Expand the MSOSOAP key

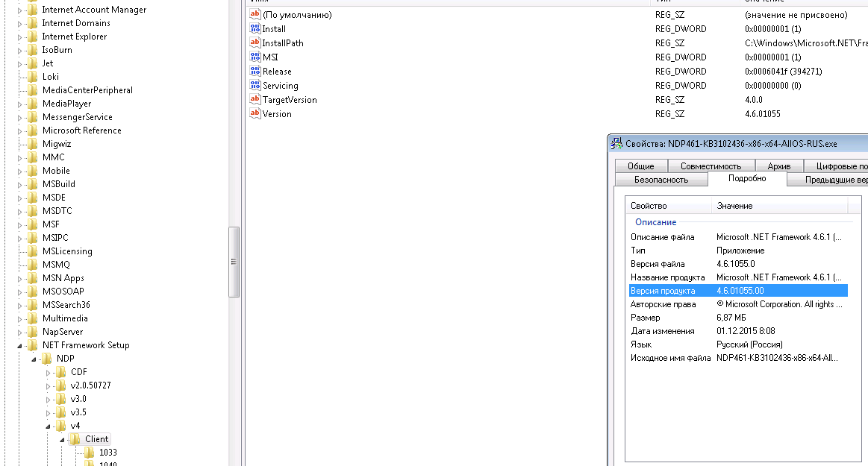[19, 292]
